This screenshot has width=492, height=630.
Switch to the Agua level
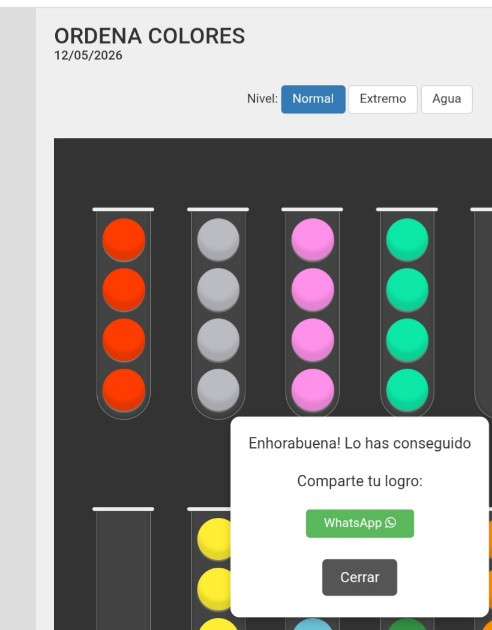tap(447, 99)
